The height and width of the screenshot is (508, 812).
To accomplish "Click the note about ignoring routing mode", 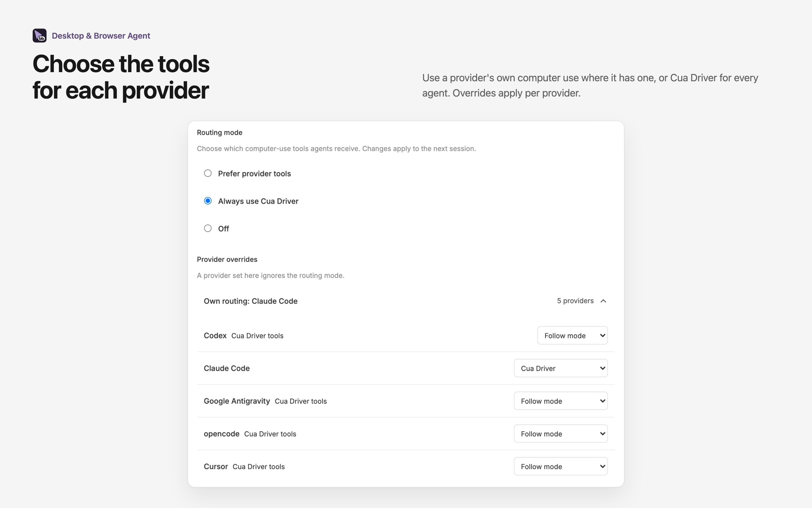I will click(270, 276).
